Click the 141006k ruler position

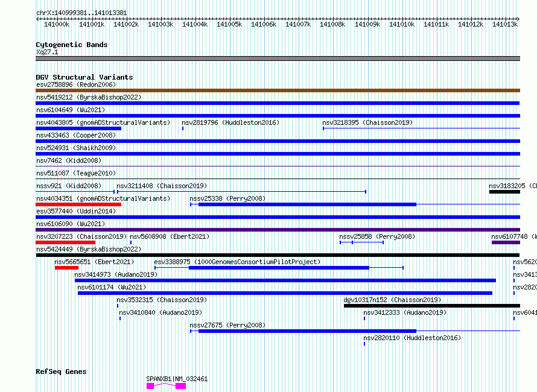pos(264,24)
